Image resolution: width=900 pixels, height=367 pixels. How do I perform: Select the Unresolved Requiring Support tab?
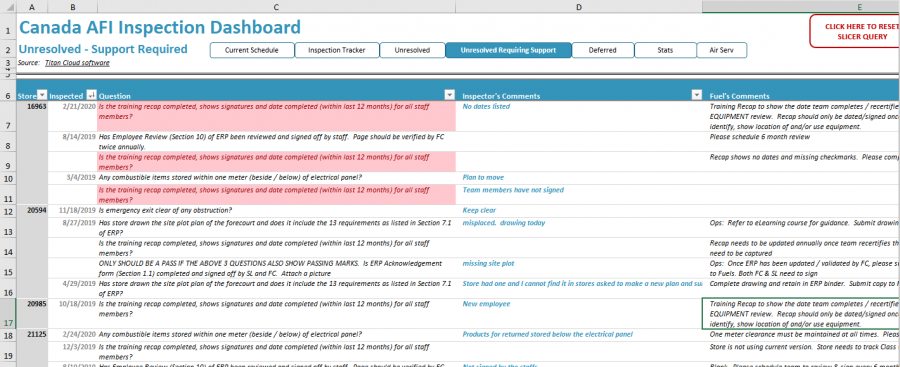pyautogui.click(x=508, y=51)
